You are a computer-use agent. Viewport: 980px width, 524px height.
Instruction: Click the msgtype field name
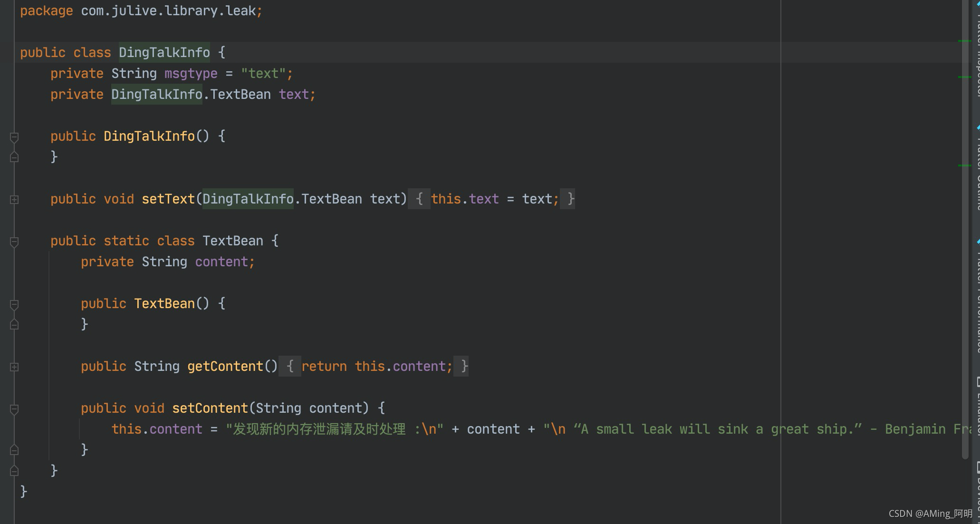pos(191,73)
